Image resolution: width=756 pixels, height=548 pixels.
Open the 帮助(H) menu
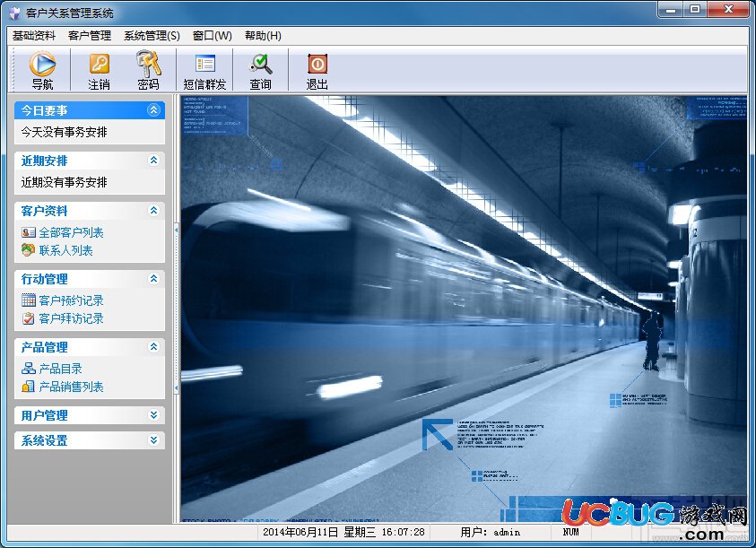click(264, 36)
